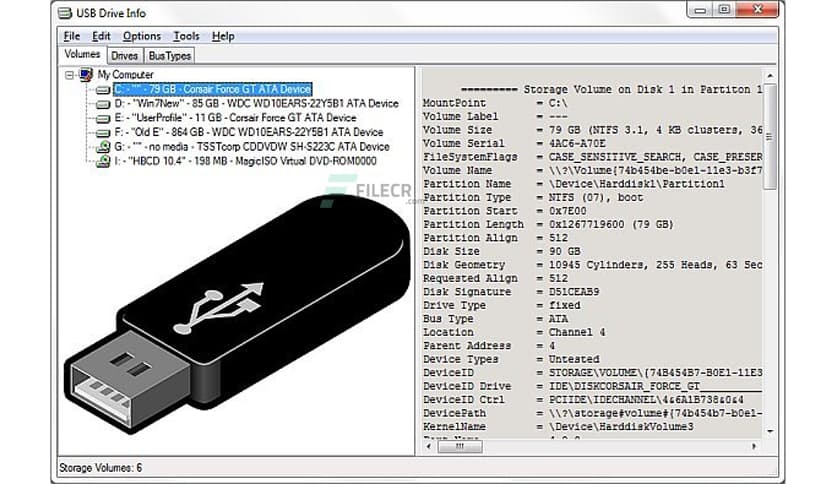Image resolution: width=836 pixels, height=484 pixels.
Task: Click the Bus Type value ATA
Action: (x=558, y=319)
